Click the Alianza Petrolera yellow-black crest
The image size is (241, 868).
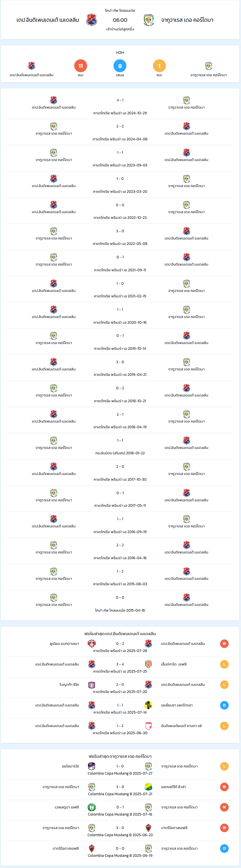point(148,705)
